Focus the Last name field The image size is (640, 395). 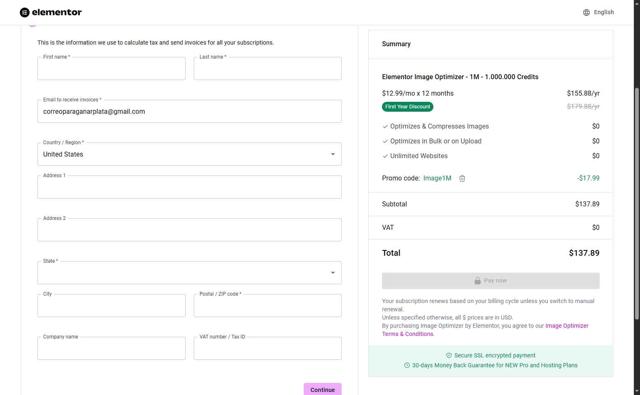click(x=268, y=68)
